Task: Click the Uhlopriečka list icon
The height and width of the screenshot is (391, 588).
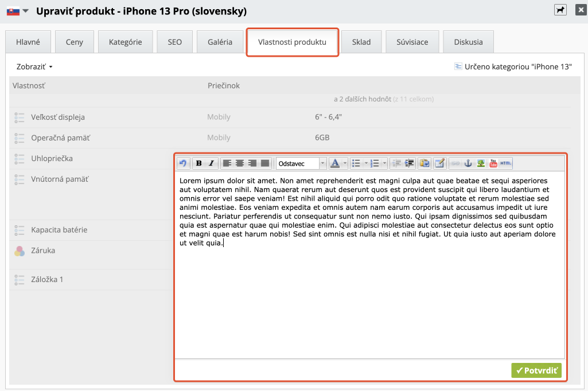Action: 20,159
